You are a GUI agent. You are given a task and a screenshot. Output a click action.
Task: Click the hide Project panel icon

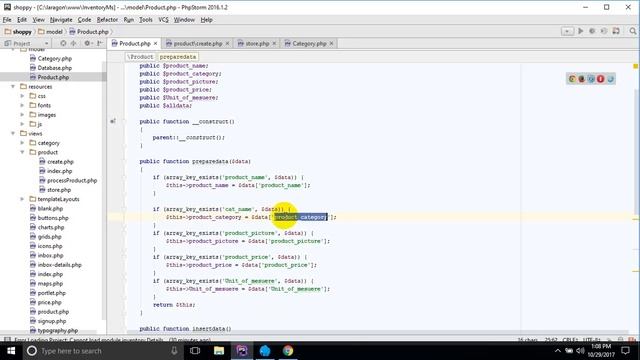coord(100,43)
